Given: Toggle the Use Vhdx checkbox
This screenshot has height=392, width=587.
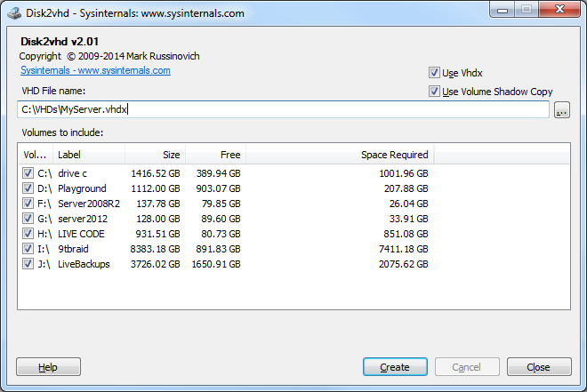Looking at the screenshot, I should click(434, 73).
